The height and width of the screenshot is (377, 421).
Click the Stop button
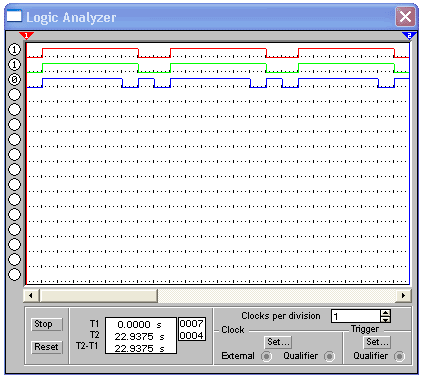pyautogui.click(x=46, y=324)
